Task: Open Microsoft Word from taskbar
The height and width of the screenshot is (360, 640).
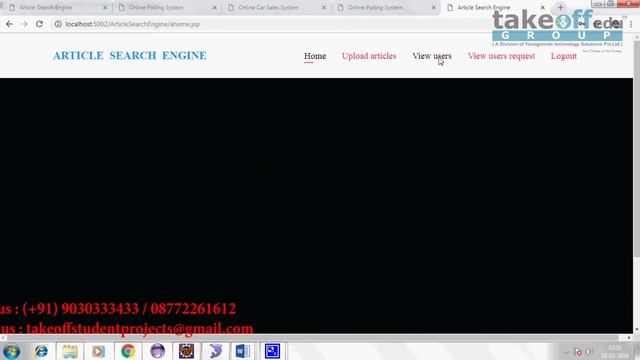Action: coord(243,351)
